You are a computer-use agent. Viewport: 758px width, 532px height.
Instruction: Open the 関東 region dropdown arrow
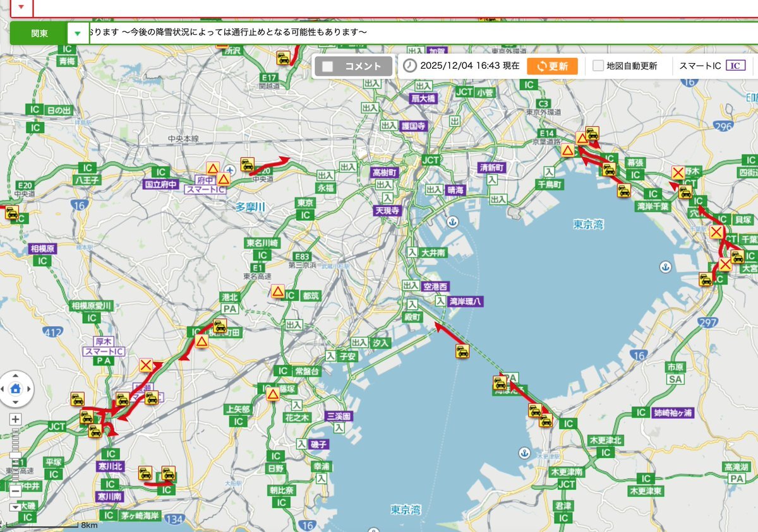[78, 33]
